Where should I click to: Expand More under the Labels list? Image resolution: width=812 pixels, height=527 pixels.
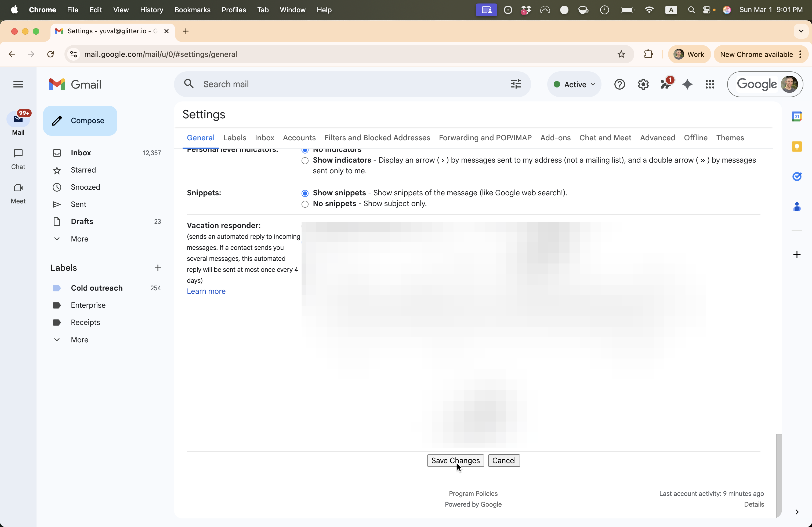(x=79, y=340)
